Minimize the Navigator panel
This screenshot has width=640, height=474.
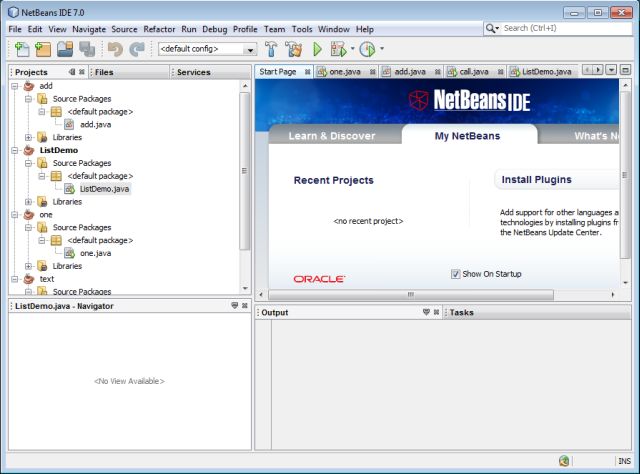point(235,305)
